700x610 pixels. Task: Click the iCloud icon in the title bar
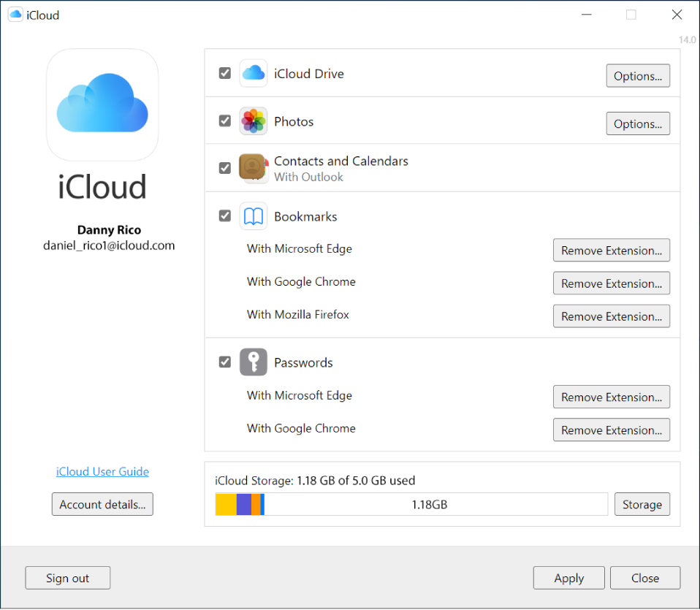[x=15, y=14]
